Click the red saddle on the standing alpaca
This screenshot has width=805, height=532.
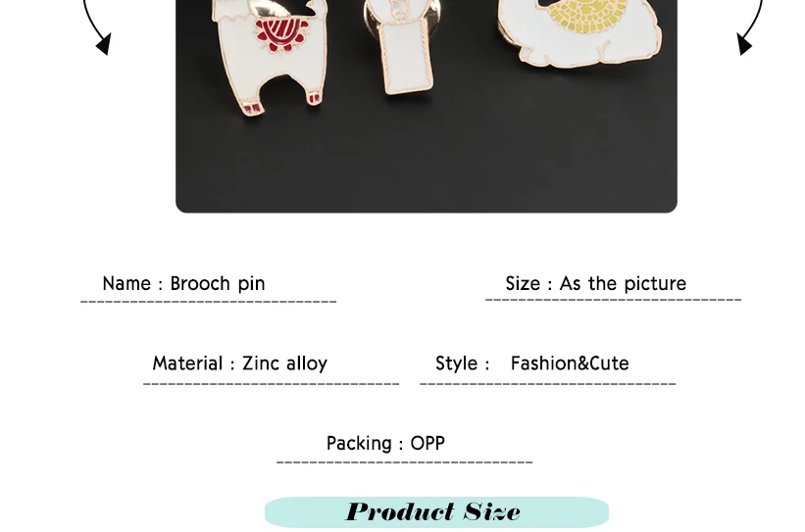[x=281, y=35]
